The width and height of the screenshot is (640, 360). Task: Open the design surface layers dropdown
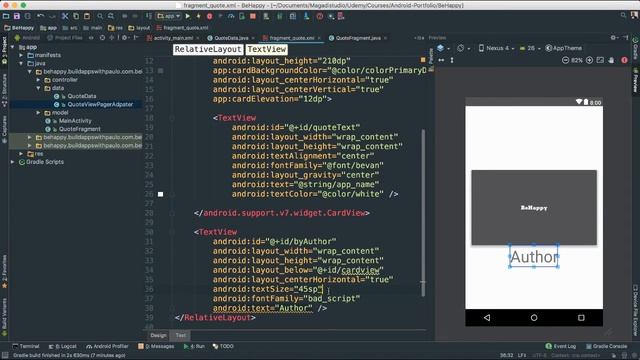tap(443, 48)
